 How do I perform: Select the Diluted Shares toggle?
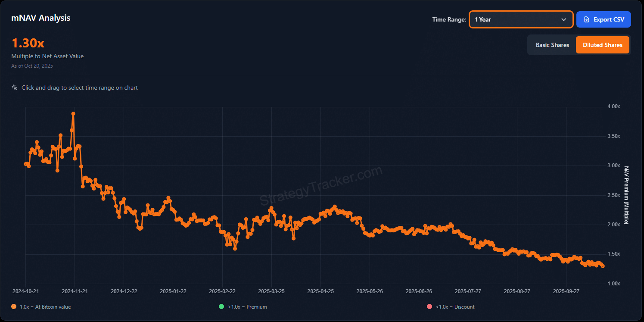tap(602, 45)
